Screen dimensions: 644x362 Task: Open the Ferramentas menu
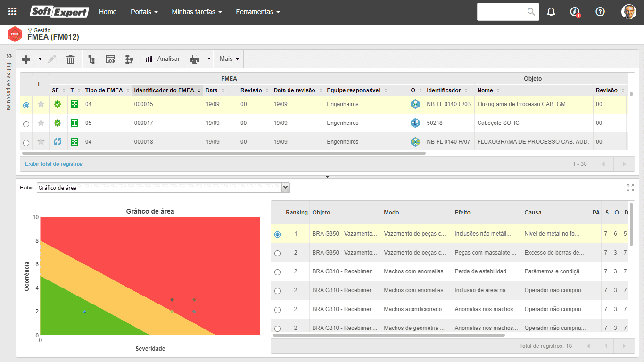click(x=258, y=12)
